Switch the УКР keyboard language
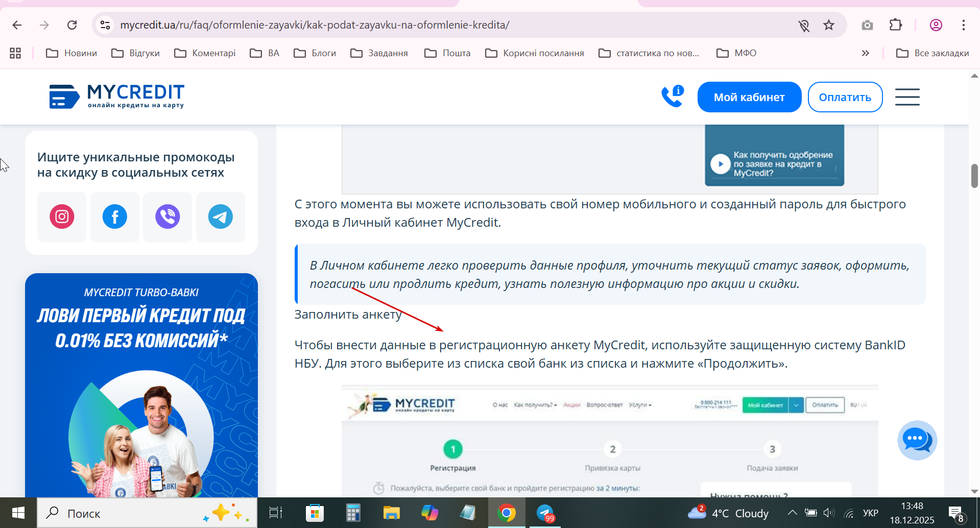Screen dimensions: 980x528 click(871, 513)
